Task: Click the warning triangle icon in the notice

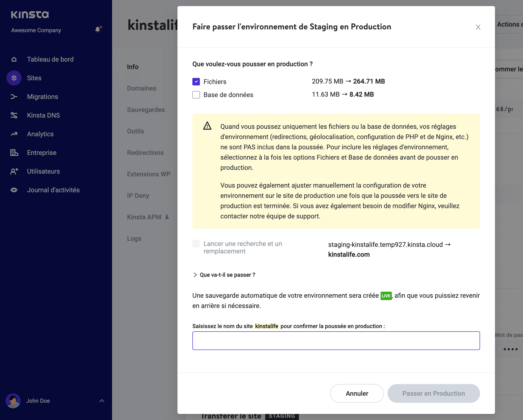Action: 207,126
